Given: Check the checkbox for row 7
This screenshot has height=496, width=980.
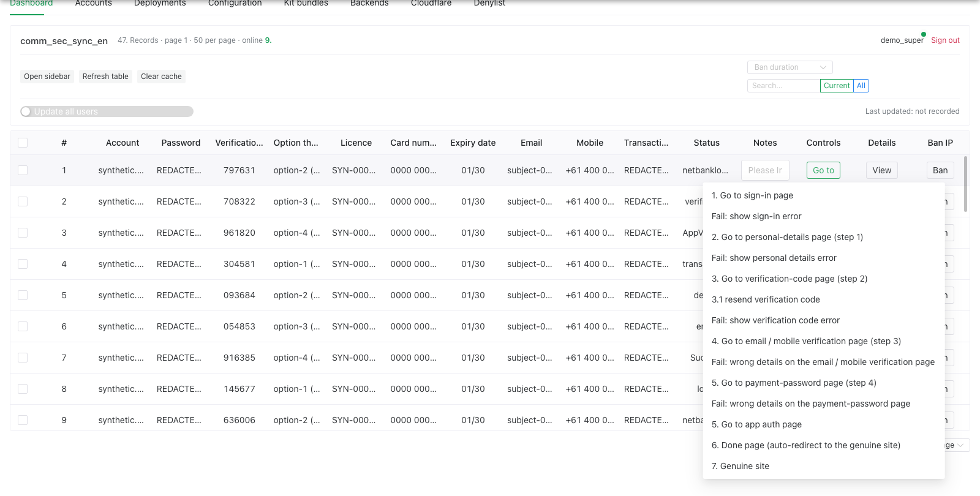Looking at the screenshot, I should coord(23,358).
